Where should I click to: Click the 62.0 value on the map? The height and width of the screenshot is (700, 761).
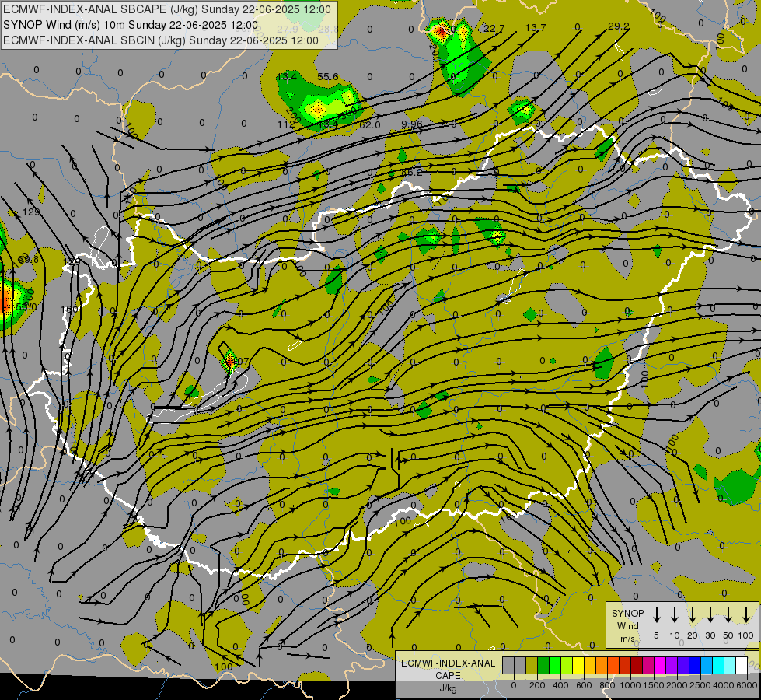click(370, 125)
